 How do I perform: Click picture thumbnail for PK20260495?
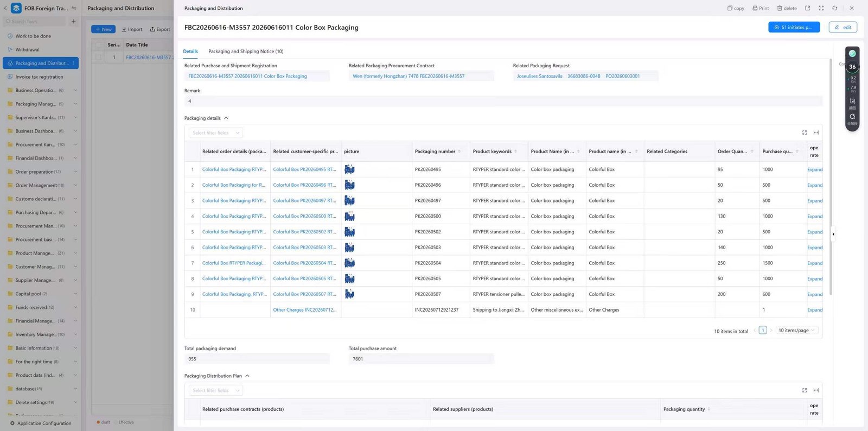click(349, 169)
